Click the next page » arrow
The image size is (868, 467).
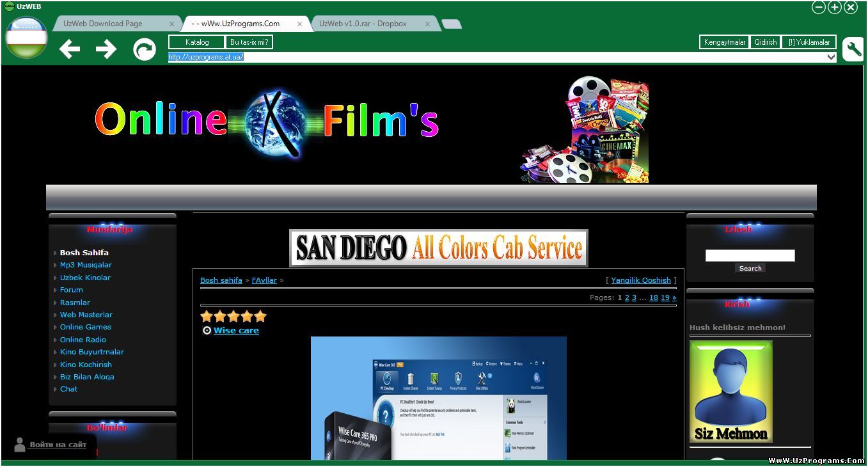(x=674, y=297)
